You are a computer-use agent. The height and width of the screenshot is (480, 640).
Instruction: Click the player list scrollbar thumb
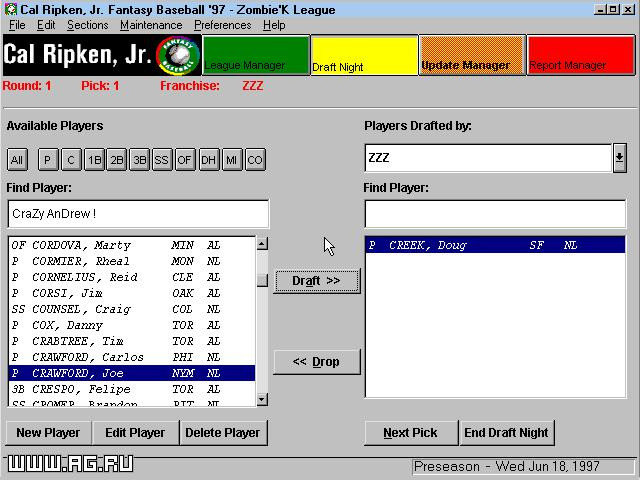click(262, 280)
